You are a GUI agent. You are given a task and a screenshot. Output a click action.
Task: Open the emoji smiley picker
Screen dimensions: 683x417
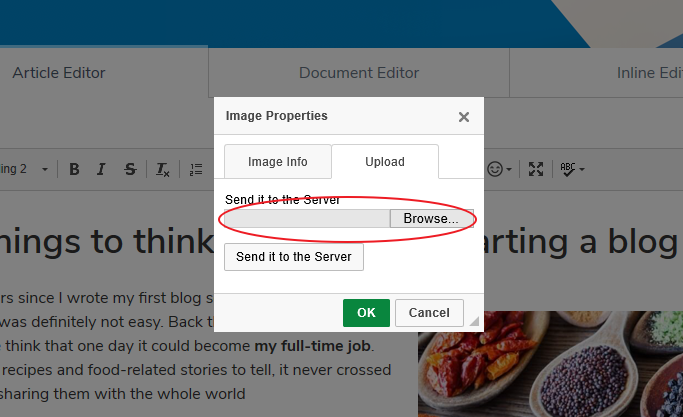(x=495, y=169)
